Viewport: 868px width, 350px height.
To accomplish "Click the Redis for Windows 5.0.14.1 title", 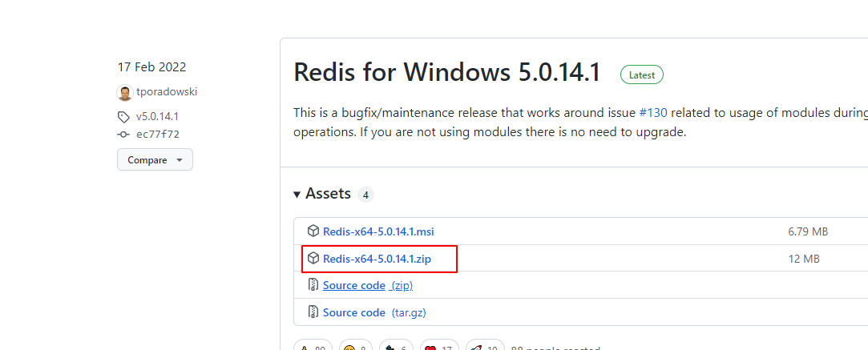I will click(447, 72).
